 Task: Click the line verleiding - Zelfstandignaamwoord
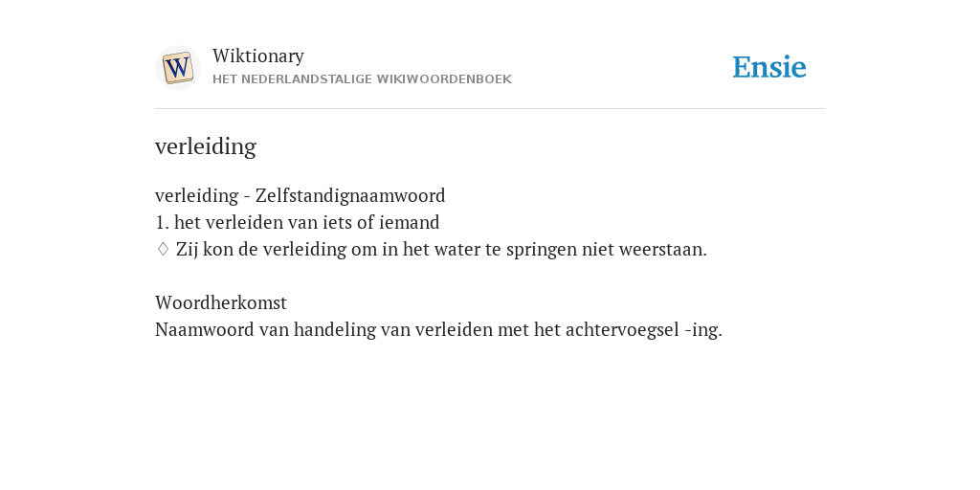tap(300, 195)
